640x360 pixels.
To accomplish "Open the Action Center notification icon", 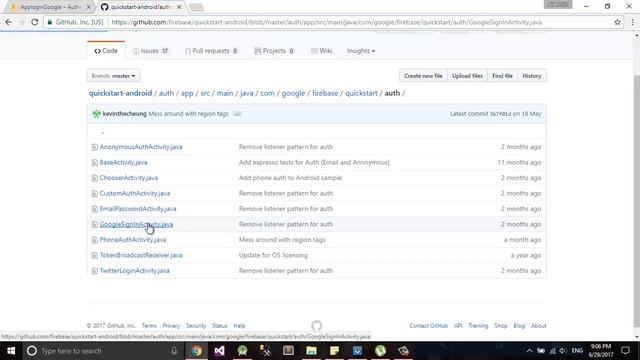I will 625,351.
